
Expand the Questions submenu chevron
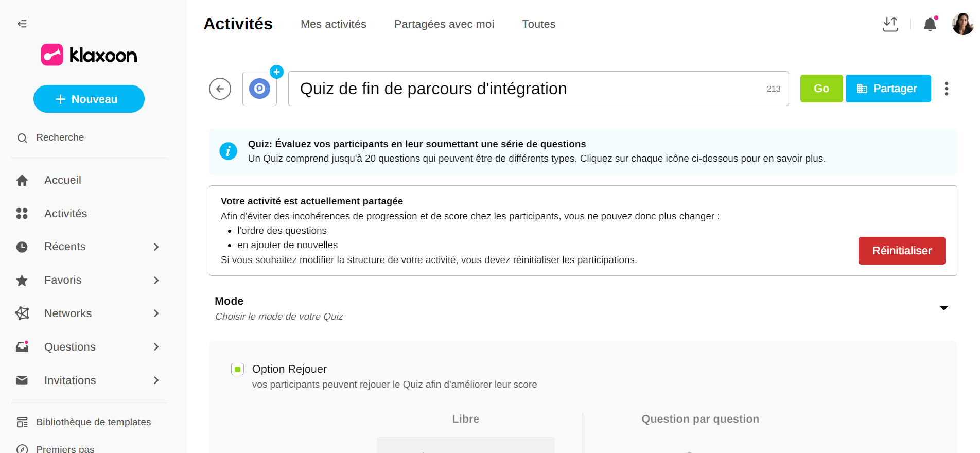[x=156, y=347]
